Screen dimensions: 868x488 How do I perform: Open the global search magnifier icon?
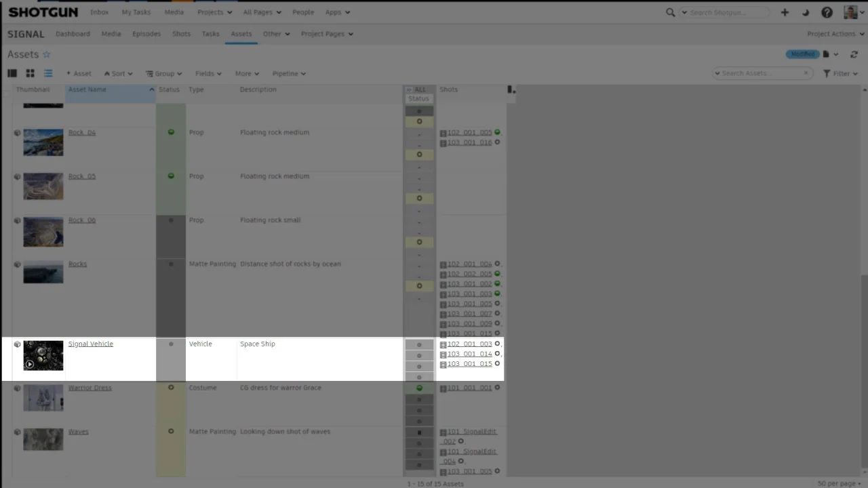[x=671, y=12]
